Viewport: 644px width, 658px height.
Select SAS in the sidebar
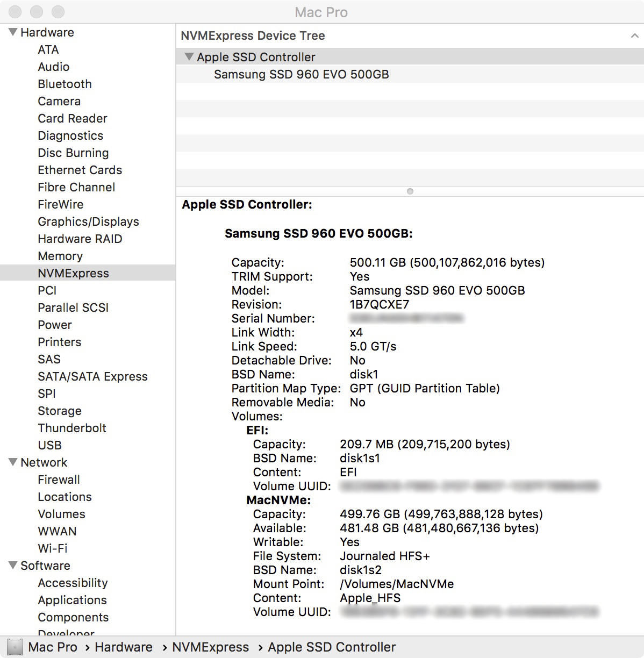tap(49, 359)
